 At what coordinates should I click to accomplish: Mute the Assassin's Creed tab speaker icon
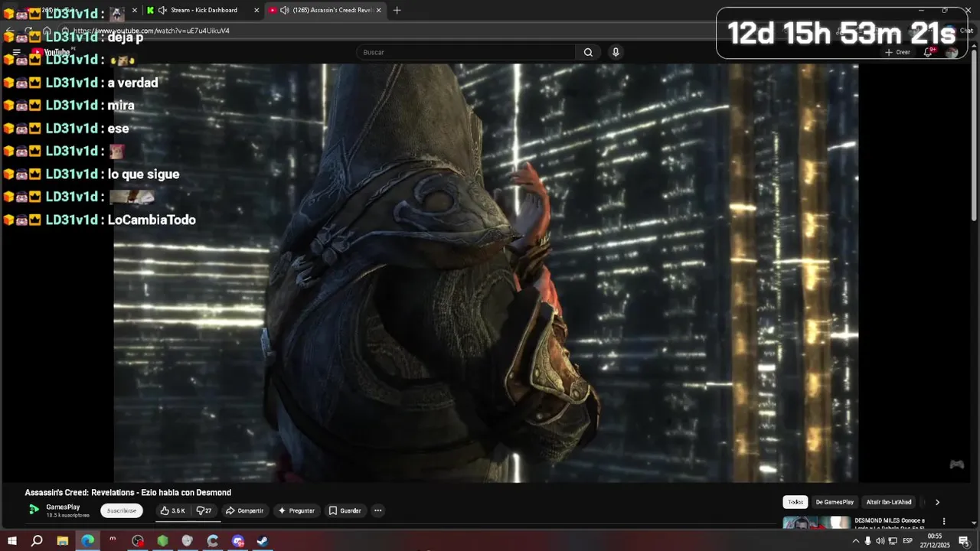pyautogui.click(x=285, y=10)
